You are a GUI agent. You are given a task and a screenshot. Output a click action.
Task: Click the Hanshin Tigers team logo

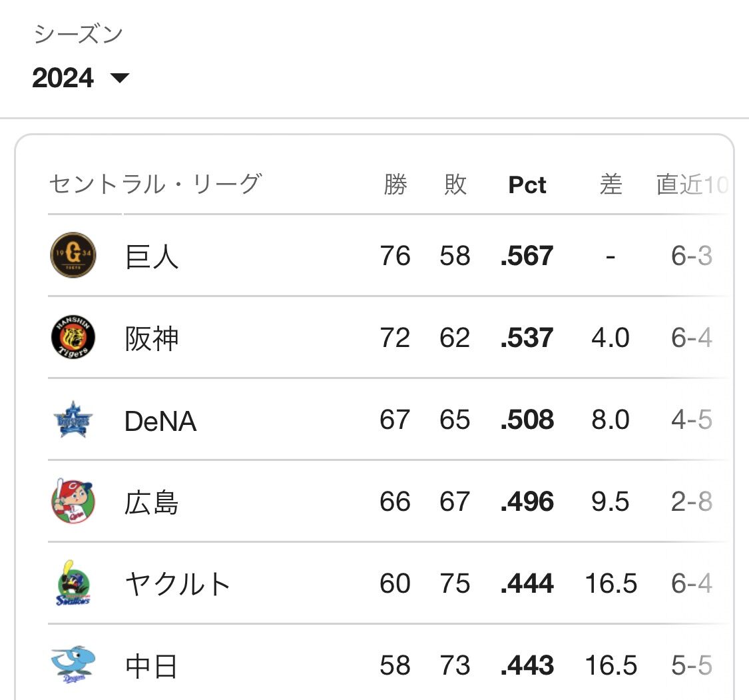73,337
